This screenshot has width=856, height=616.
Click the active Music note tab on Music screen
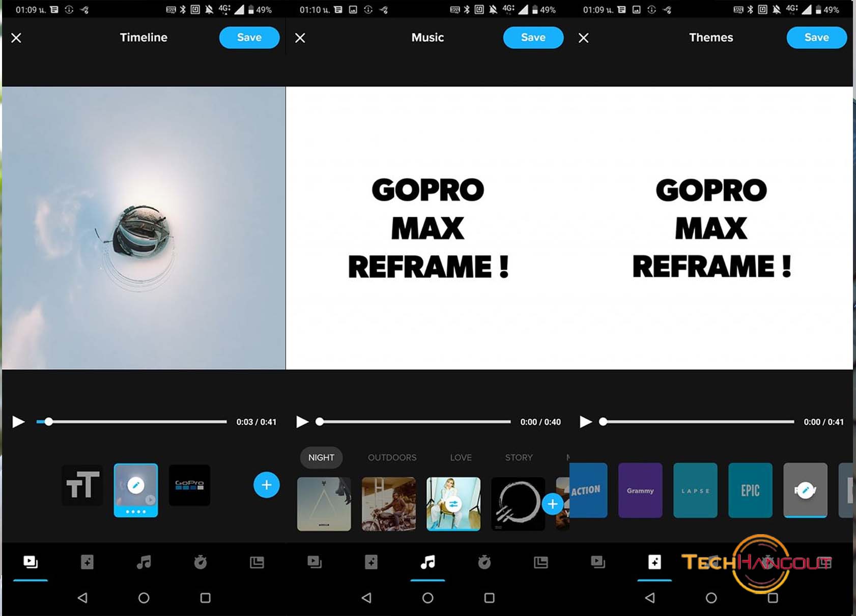428,562
